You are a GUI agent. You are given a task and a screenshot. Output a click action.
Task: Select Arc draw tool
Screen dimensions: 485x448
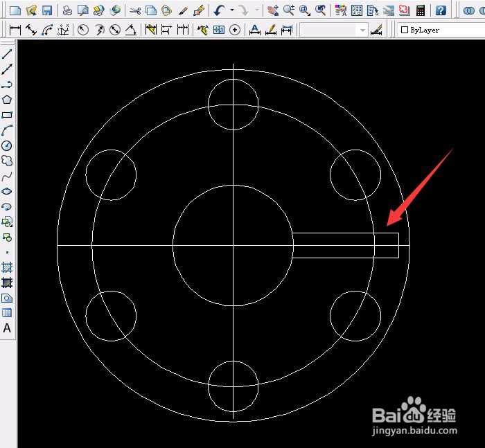(7, 130)
